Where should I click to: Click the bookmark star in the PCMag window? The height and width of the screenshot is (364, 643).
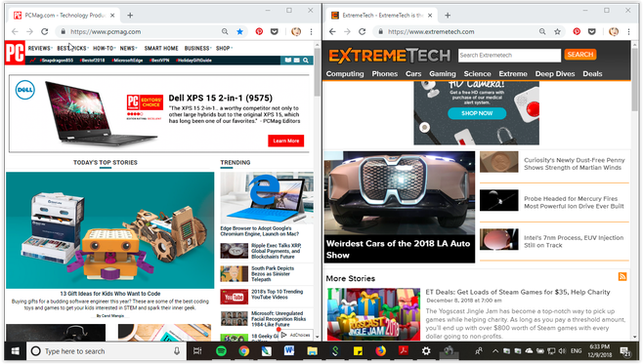[x=239, y=31]
